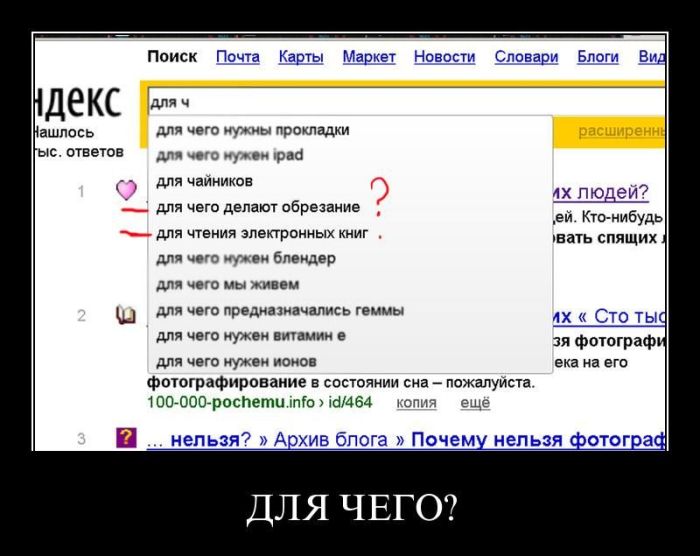Image resolution: width=700 pixels, height=556 pixels.
Task: Click the "расширенный" advanced search link
Action: 622,131
